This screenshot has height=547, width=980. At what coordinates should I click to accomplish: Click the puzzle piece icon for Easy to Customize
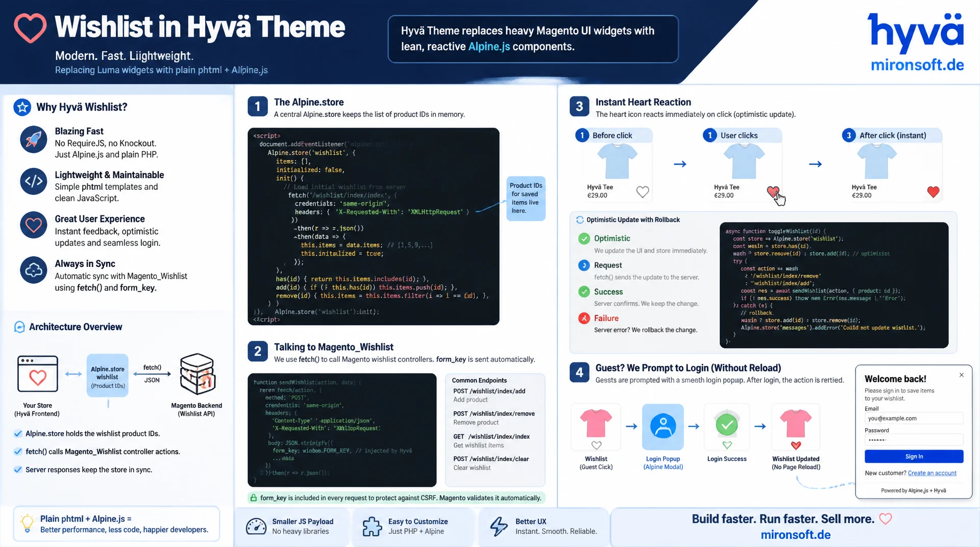[x=372, y=527]
